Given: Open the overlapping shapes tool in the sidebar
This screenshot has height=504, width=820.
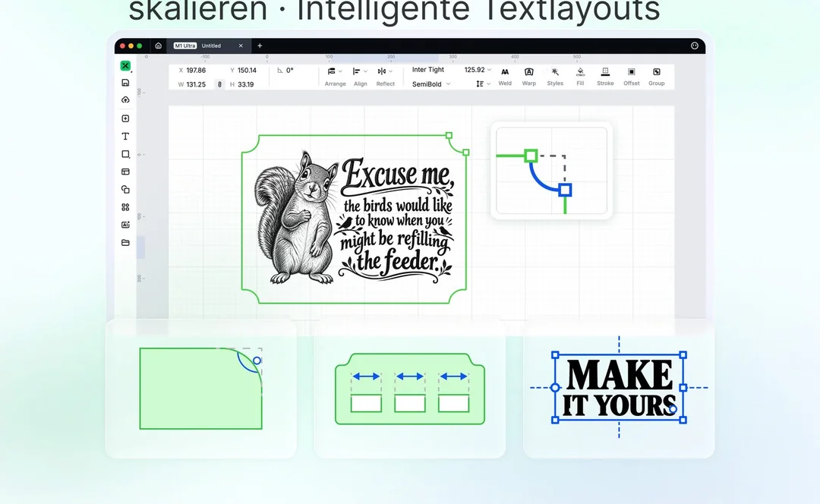Looking at the screenshot, I should point(125,189).
